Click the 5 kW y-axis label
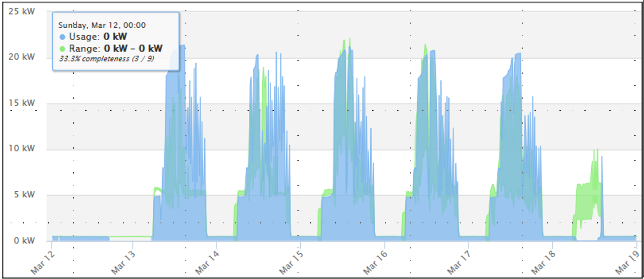 [x=25, y=194]
